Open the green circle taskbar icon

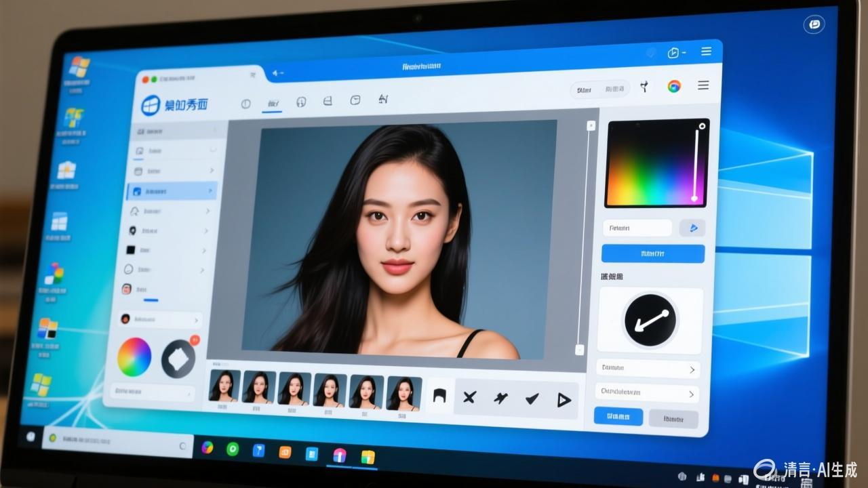click(x=233, y=449)
